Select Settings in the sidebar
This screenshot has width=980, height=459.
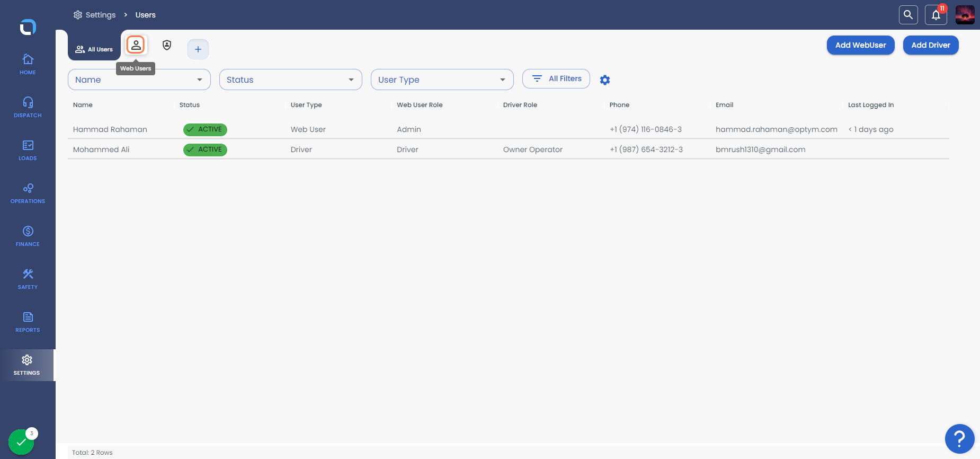(27, 365)
